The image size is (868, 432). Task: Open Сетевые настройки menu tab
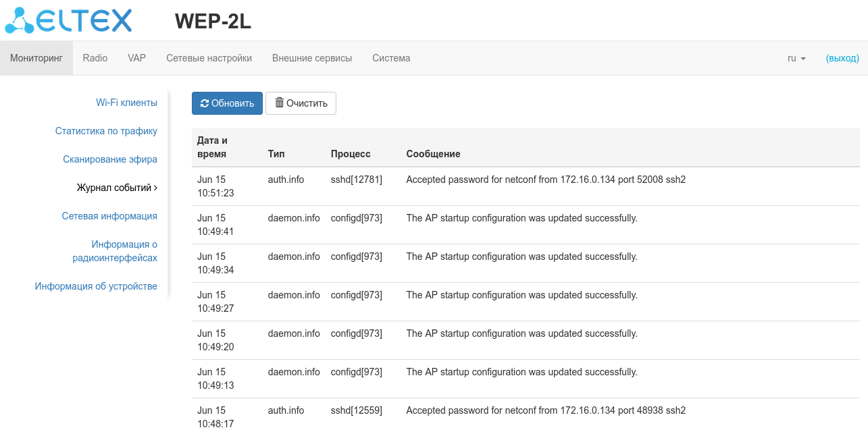pyautogui.click(x=209, y=58)
